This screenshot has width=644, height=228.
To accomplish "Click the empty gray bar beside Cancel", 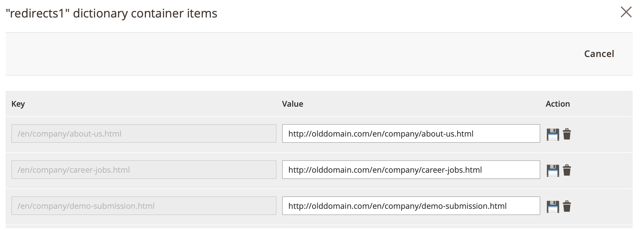I will point(283,54).
